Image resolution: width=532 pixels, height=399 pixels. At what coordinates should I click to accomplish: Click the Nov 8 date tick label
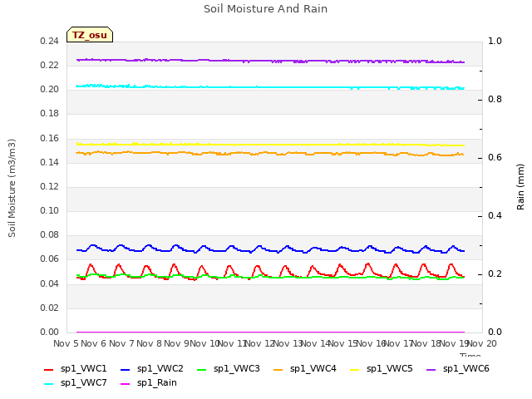point(150,343)
